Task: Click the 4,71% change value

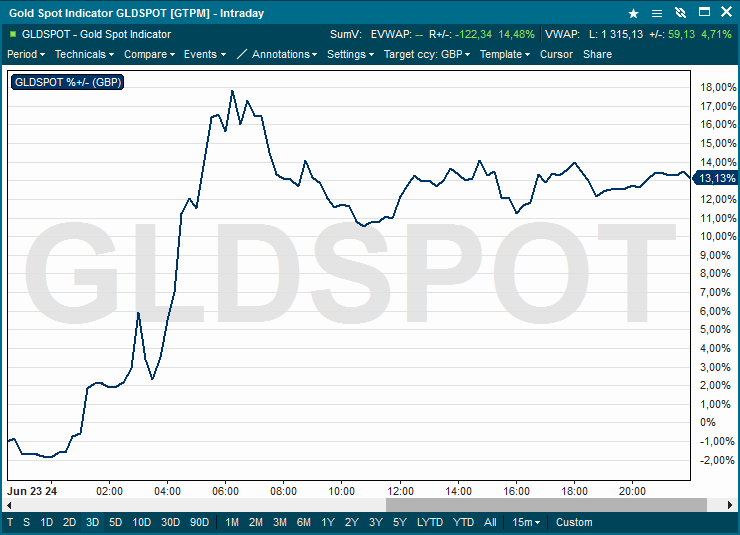Action: tap(716, 34)
